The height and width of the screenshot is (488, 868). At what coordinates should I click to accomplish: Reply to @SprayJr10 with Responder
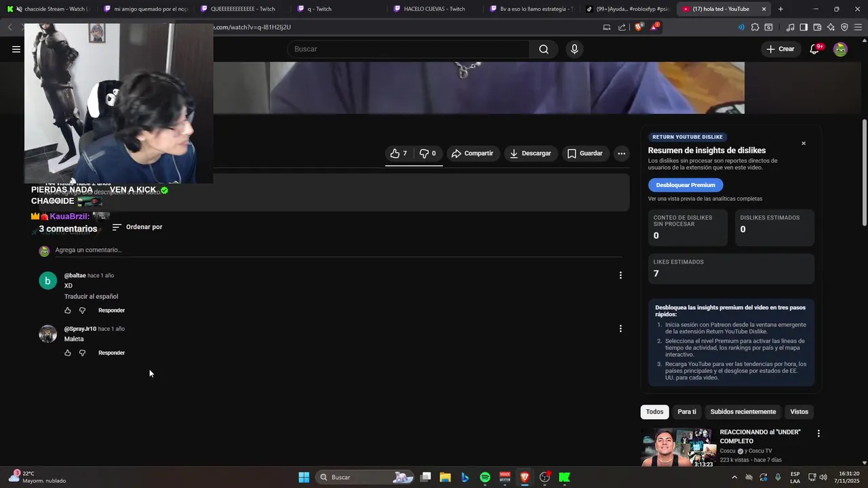coord(111,353)
